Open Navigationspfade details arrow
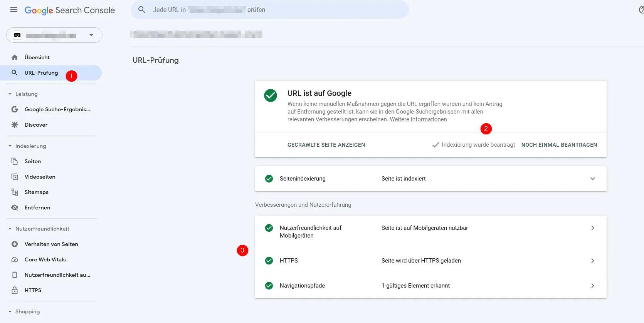The height and width of the screenshot is (323, 644). (593, 286)
